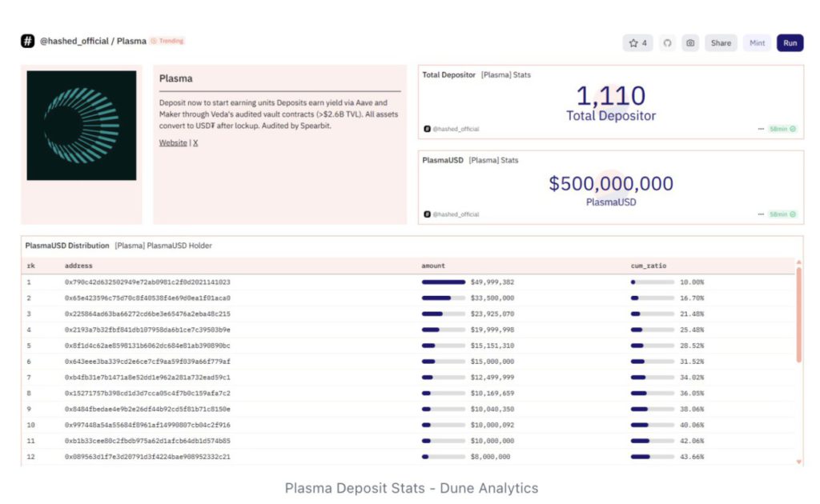
Task: Sort the table by the amount column header
Action: pos(433,266)
